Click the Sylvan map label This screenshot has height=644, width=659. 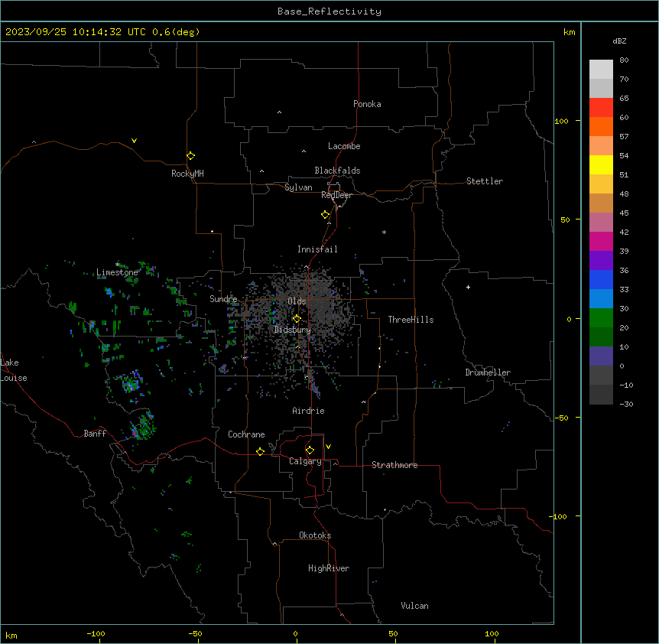pos(298,187)
